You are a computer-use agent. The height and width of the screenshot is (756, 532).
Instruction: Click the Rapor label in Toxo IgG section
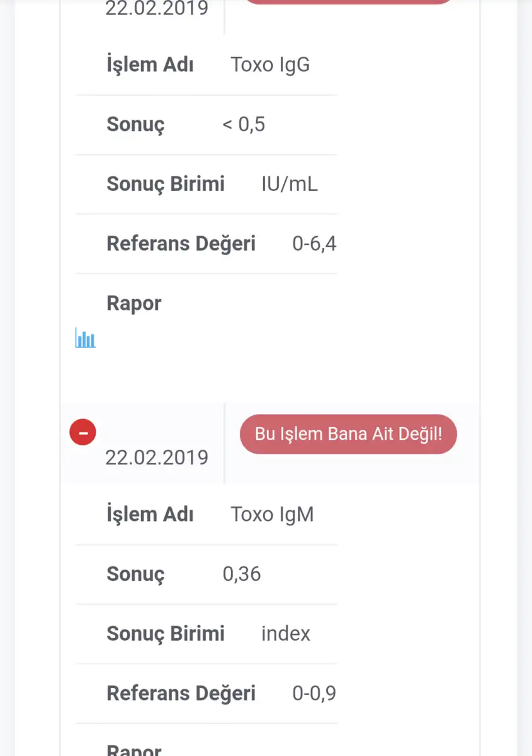[x=134, y=303]
